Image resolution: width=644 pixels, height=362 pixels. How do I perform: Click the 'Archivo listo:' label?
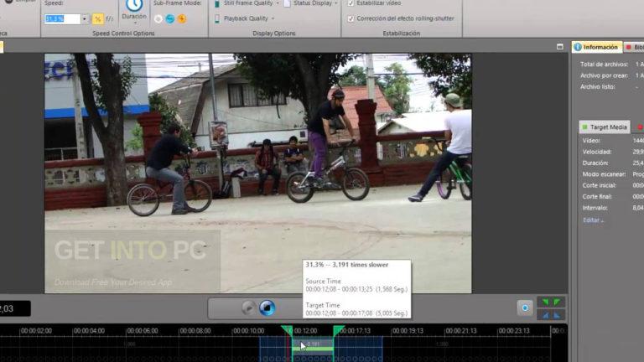coord(598,86)
